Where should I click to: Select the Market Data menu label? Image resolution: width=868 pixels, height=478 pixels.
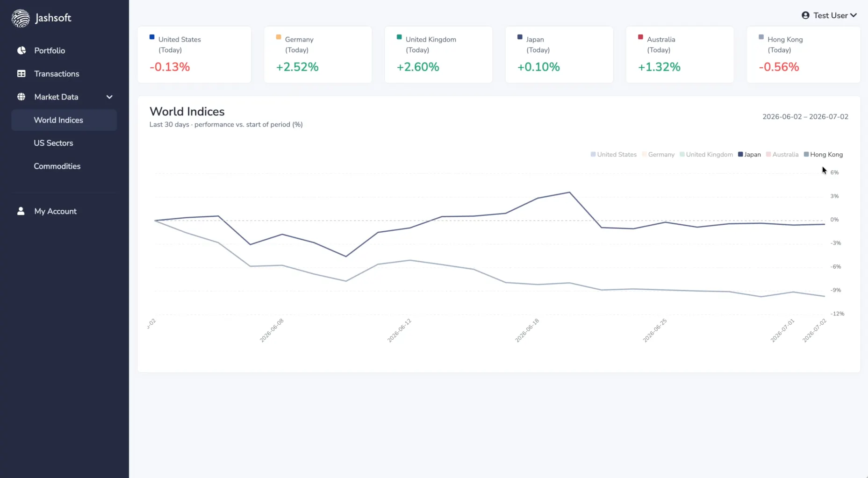(56, 97)
